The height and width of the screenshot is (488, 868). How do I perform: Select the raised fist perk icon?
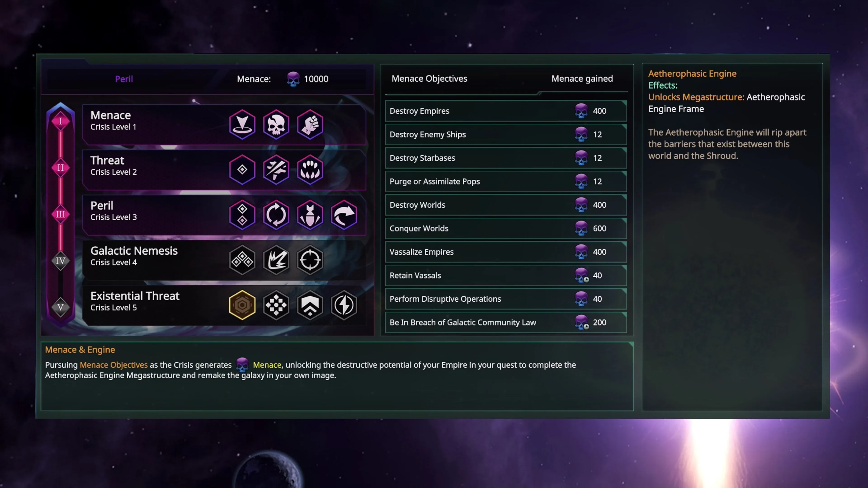(x=310, y=124)
